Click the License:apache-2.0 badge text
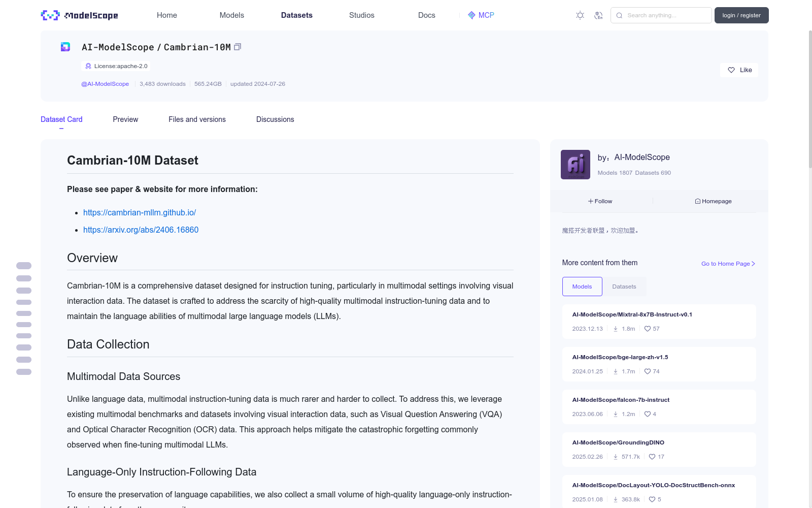The height and width of the screenshot is (508, 812). pos(121,66)
